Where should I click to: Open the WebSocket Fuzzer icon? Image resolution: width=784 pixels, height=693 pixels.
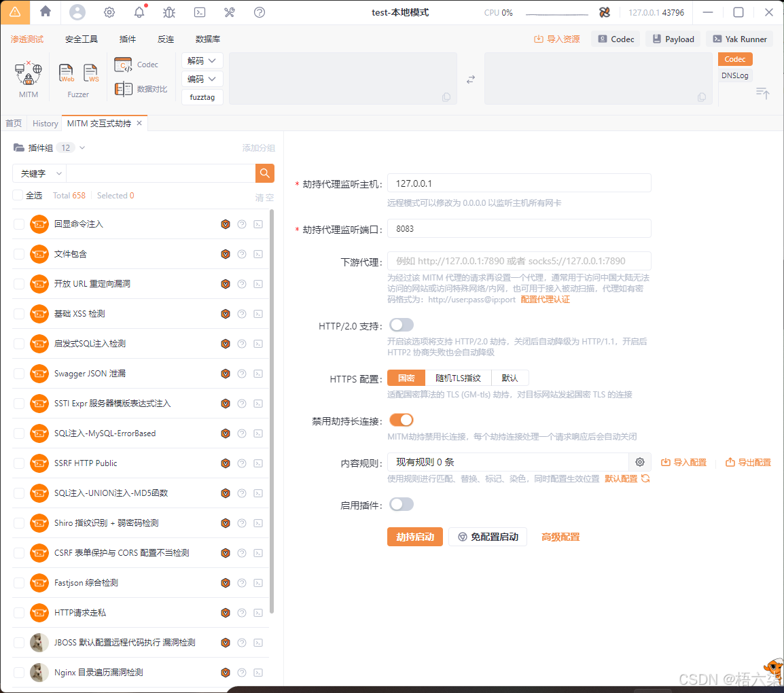[x=90, y=73]
